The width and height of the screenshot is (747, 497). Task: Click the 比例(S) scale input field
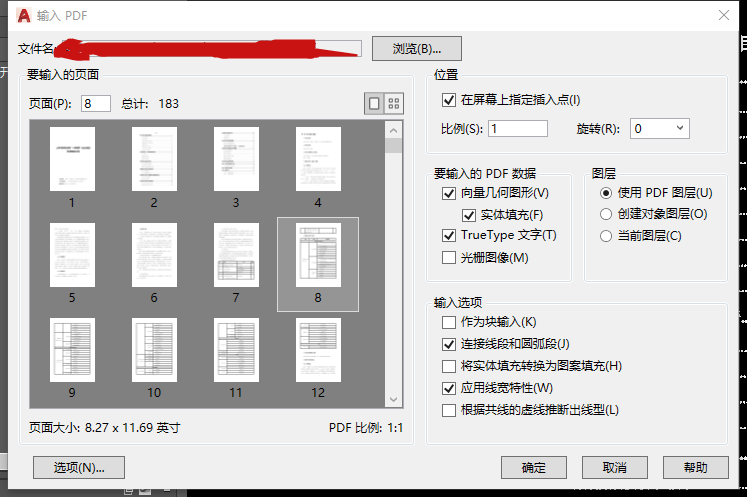point(518,129)
